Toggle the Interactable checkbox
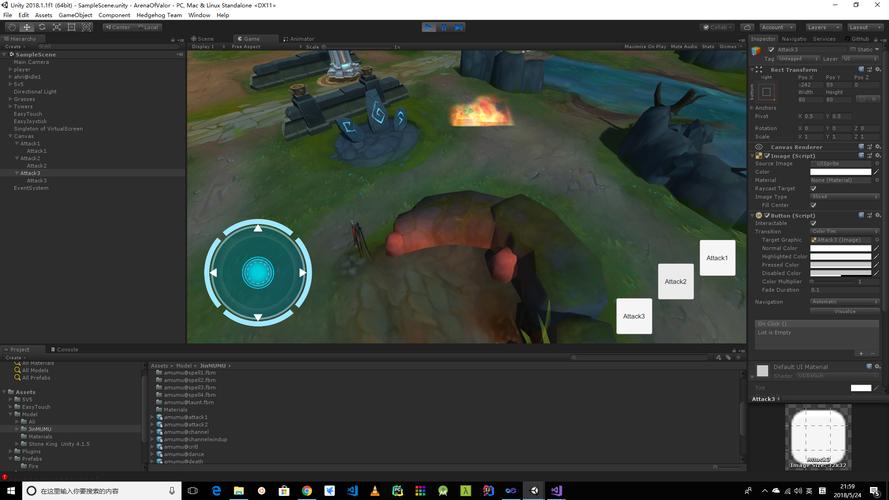The image size is (889, 500). [x=814, y=223]
